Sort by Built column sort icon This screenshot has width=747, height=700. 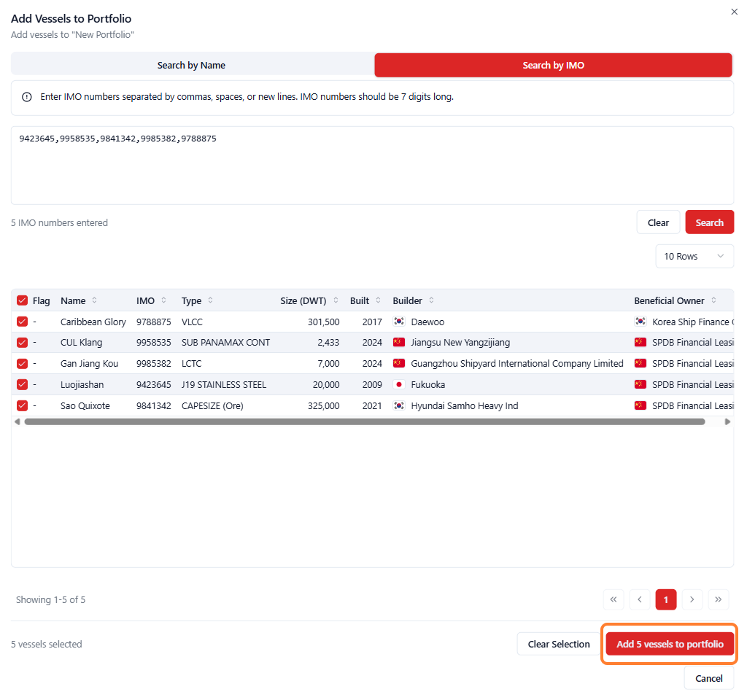point(378,300)
